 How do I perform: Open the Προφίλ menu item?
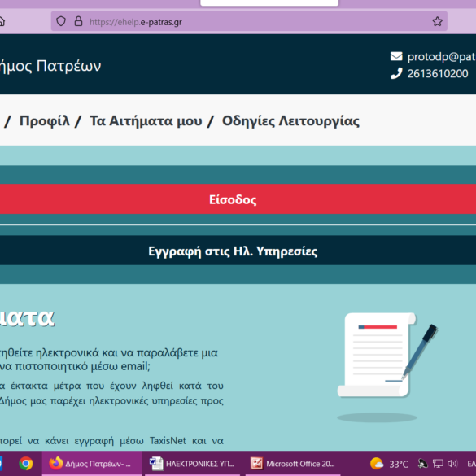pyautogui.click(x=45, y=120)
